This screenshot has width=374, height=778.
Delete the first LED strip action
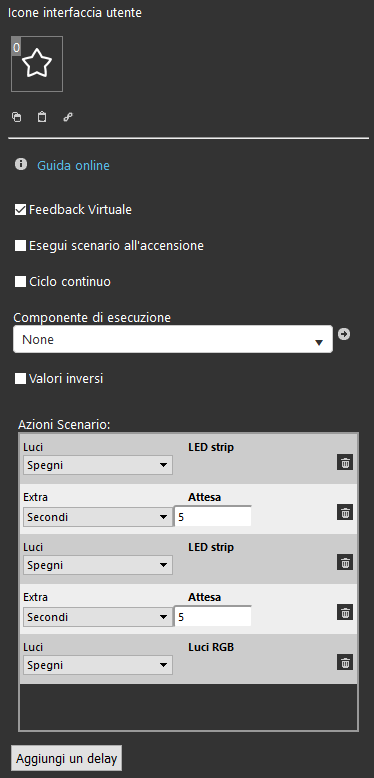click(x=345, y=463)
